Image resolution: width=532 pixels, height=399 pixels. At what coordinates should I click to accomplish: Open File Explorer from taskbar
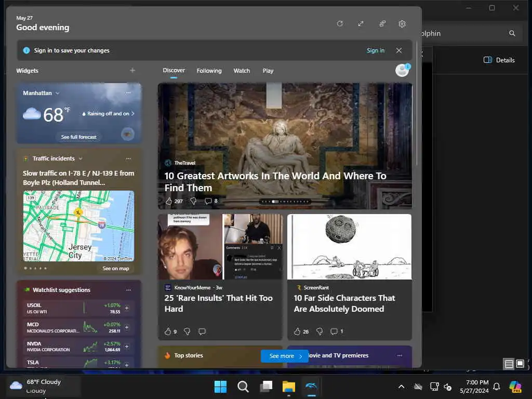pos(289,387)
